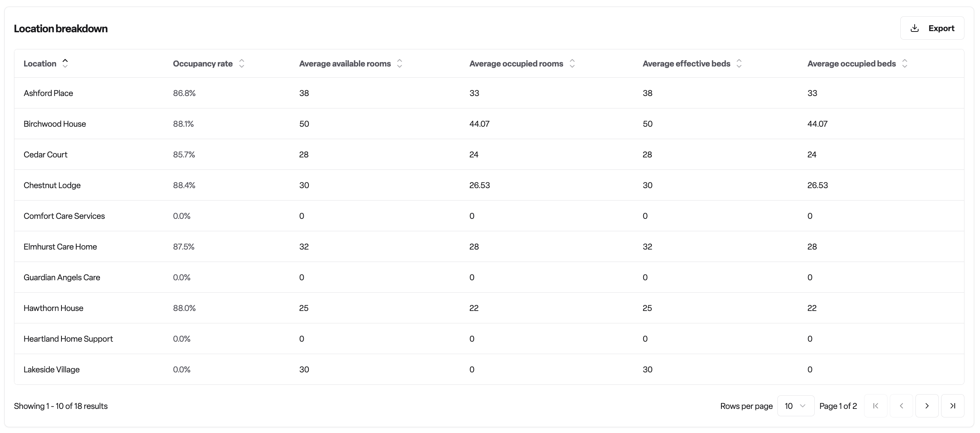
Task: Go to previous page arrow
Action: pyautogui.click(x=901, y=406)
